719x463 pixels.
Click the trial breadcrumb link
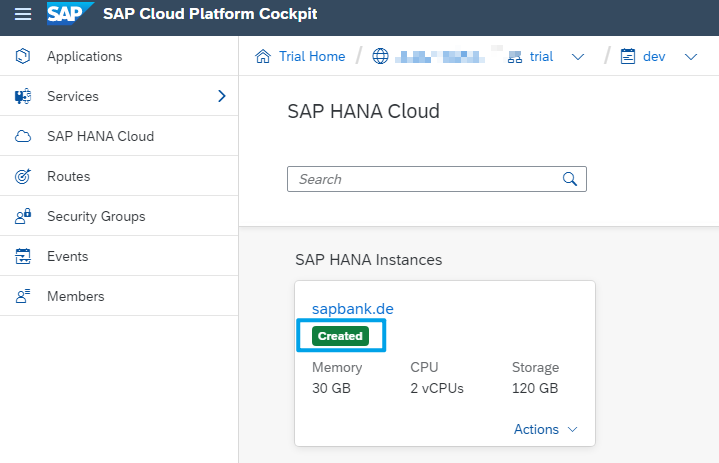tap(542, 56)
